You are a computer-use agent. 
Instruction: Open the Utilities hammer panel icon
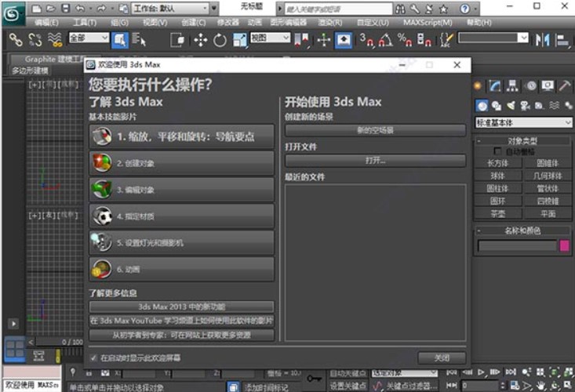coord(564,86)
